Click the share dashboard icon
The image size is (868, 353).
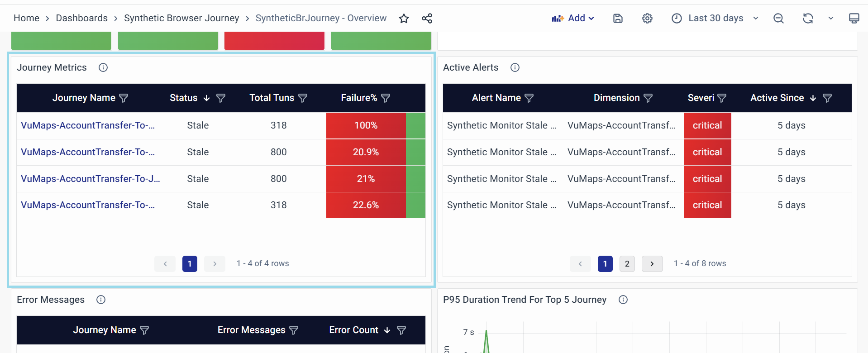pyautogui.click(x=427, y=19)
